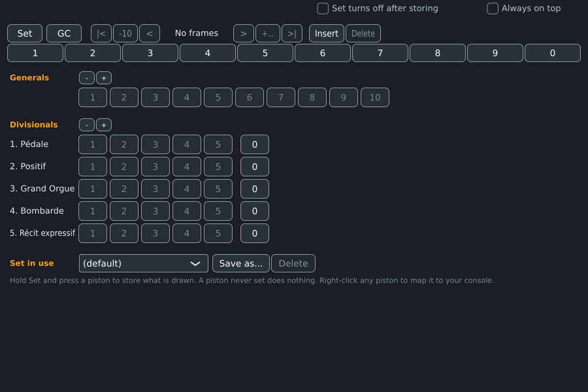The height and width of the screenshot is (392, 588).
Task: Jump to first frame with |< button
Action: coord(101,33)
